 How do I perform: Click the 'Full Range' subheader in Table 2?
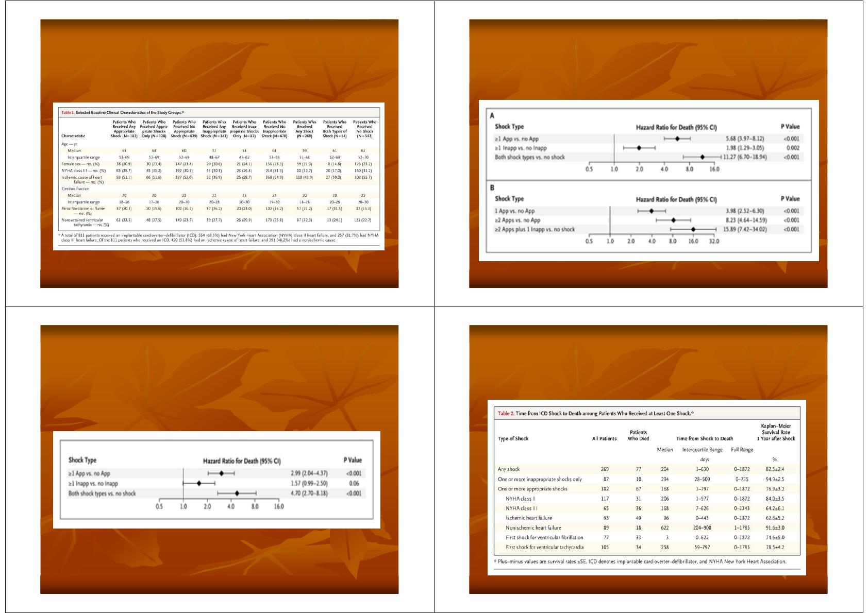coord(742,450)
